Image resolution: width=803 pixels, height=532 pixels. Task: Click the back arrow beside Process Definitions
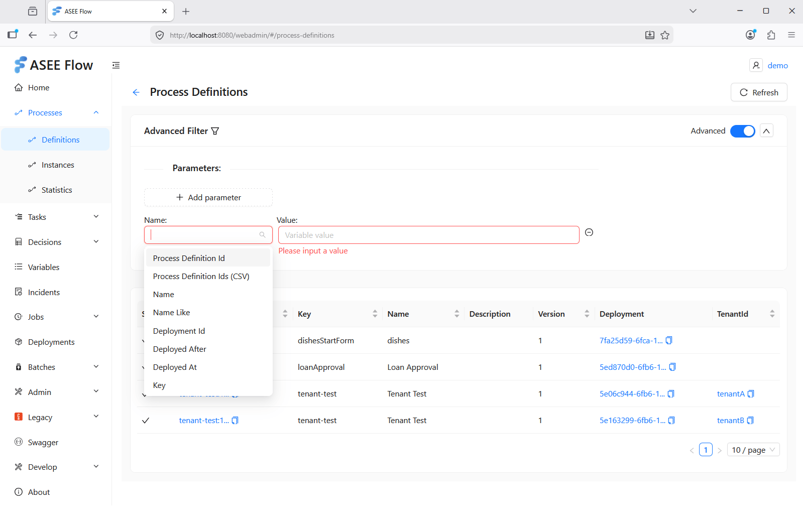(136, 92)
